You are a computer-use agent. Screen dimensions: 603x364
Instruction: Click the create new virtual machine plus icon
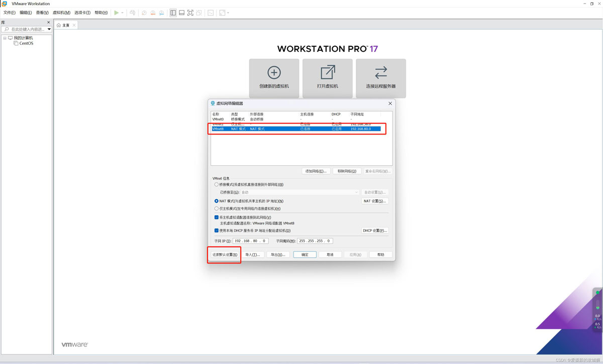coord(274,73)
